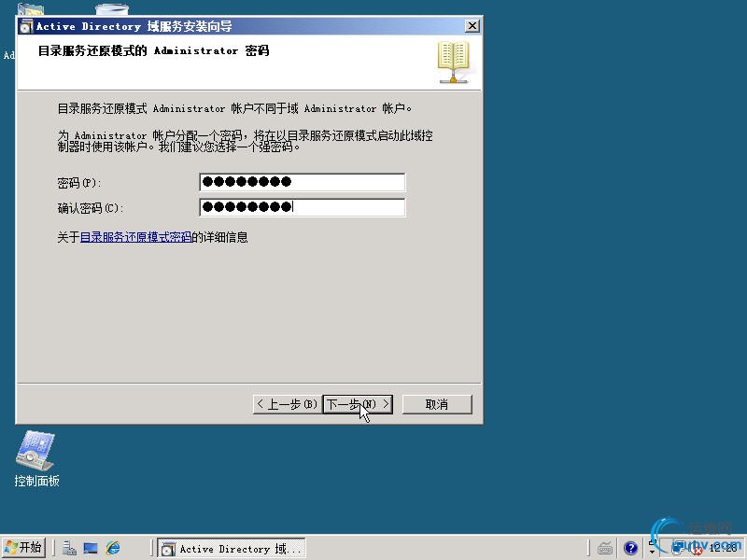Open the 开始 Start menu
This screenshot has width=747, height=560.
[23, 548]
